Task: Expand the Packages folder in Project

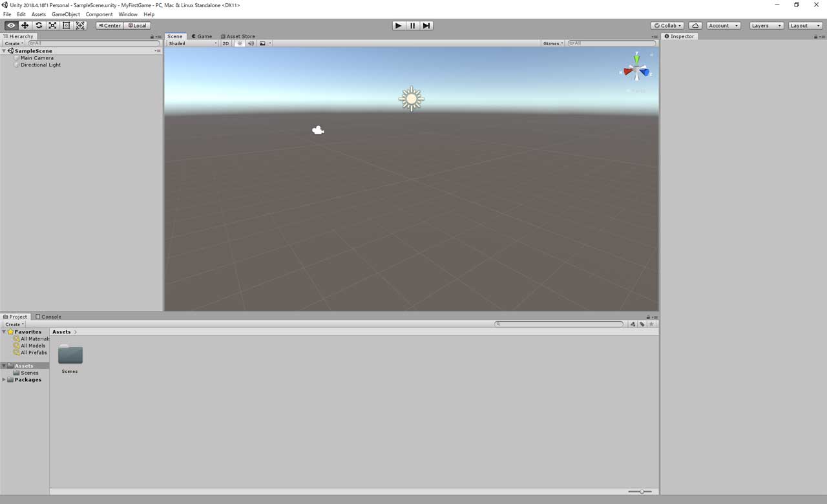Action: (4, 380)
